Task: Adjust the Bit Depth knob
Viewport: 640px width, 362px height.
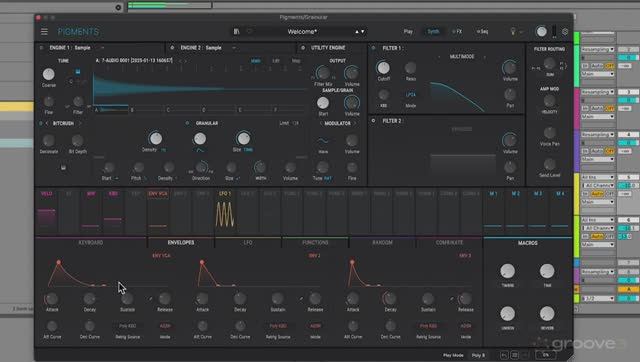Action: pyautogui.click(x=78, y=140)
